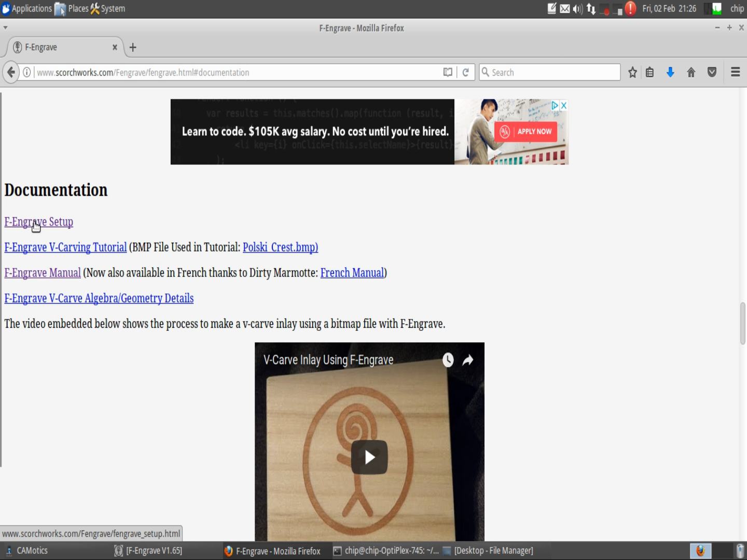The width and height of the screenshot is (747, 560).
Task: Open the Polski_Crest.bmp link
Action: pos(280,247)
